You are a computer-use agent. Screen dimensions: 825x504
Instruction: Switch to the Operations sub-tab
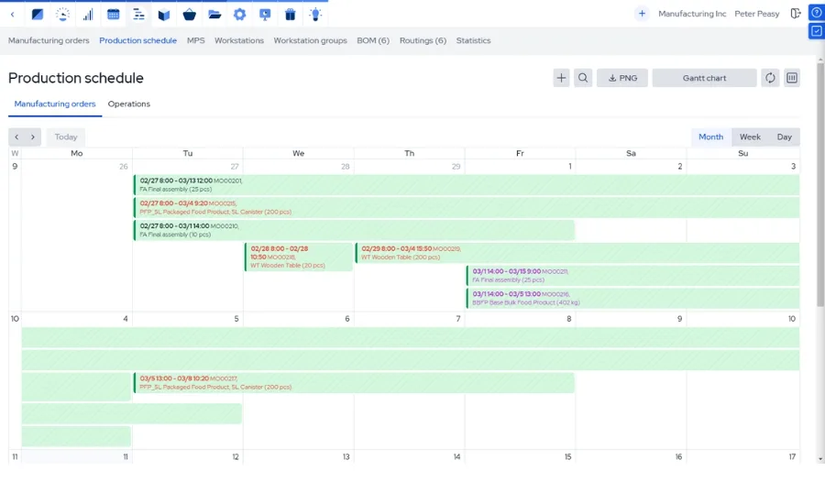(129, 104)
